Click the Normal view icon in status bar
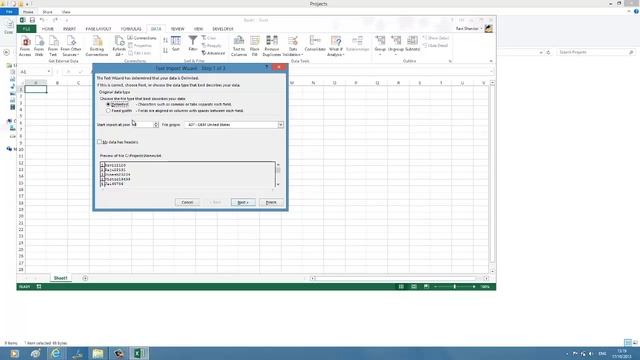 [x=401, y=287]
